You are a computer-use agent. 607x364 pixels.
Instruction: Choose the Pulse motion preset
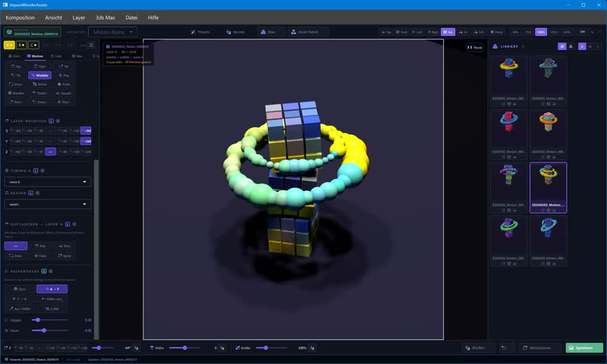[x=64, y=84]
